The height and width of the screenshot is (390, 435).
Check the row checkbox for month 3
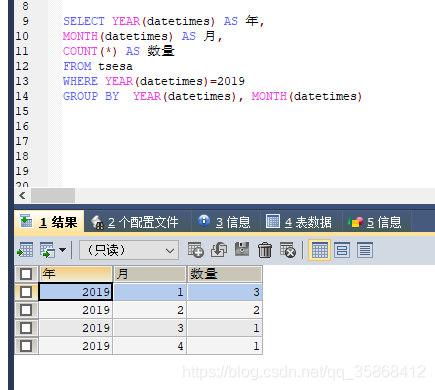click(x=26, y=328)
